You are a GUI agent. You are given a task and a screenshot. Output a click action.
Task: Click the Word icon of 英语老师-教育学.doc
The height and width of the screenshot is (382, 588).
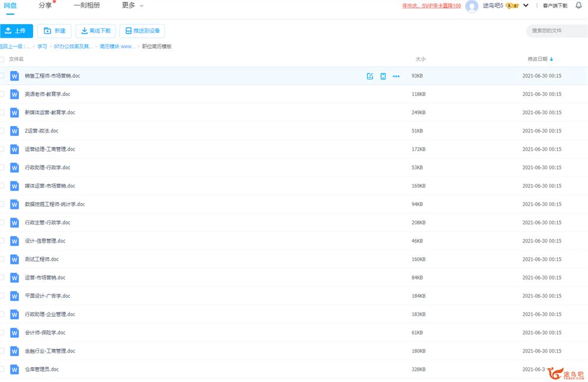point(15,94)
